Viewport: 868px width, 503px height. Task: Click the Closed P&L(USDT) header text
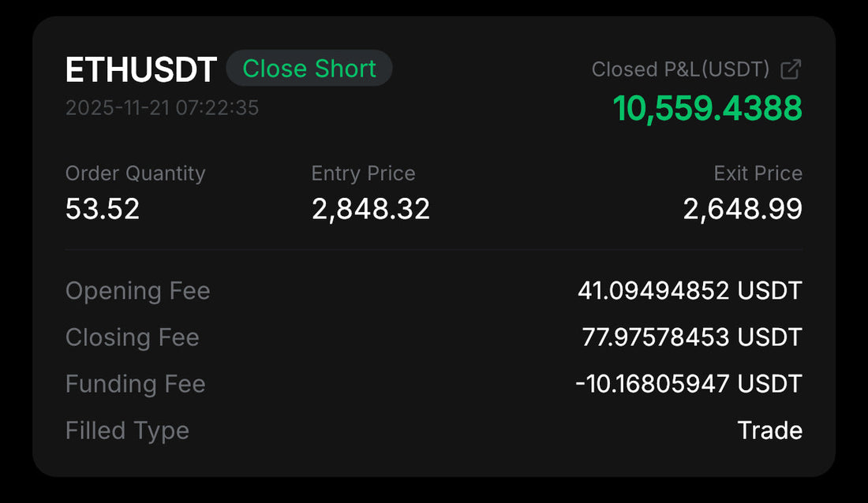(679, 69)
